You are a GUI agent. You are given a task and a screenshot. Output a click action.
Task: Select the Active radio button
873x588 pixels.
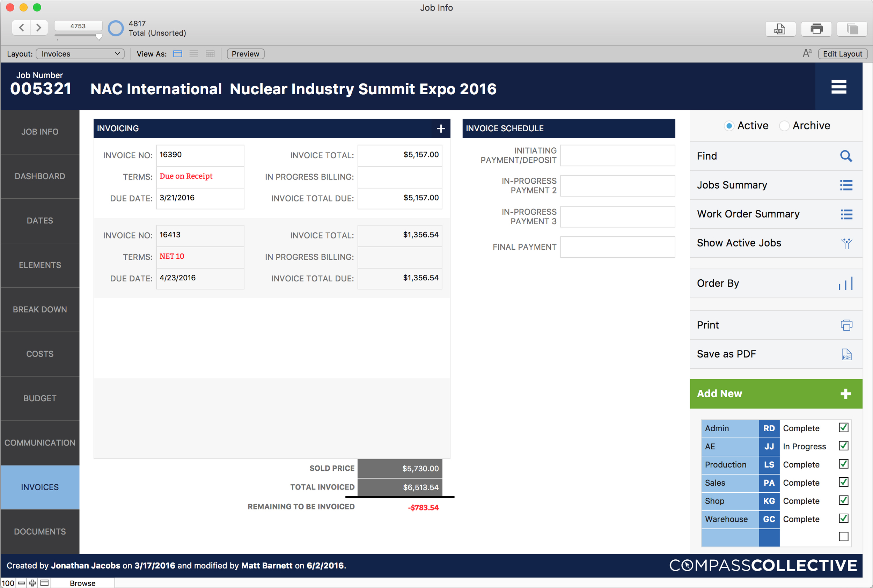[729, 126]
